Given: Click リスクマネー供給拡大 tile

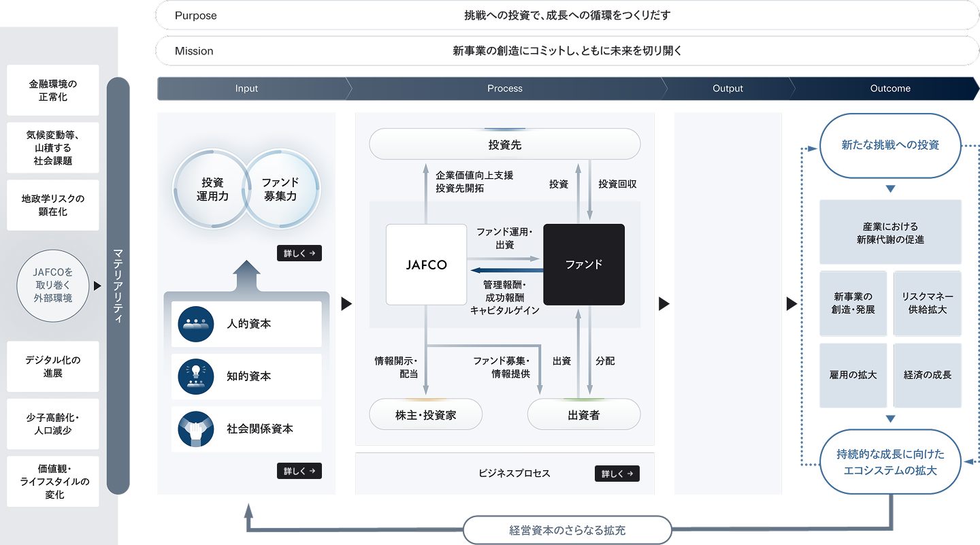Looking at the screenshot, I should pos(928,303).
